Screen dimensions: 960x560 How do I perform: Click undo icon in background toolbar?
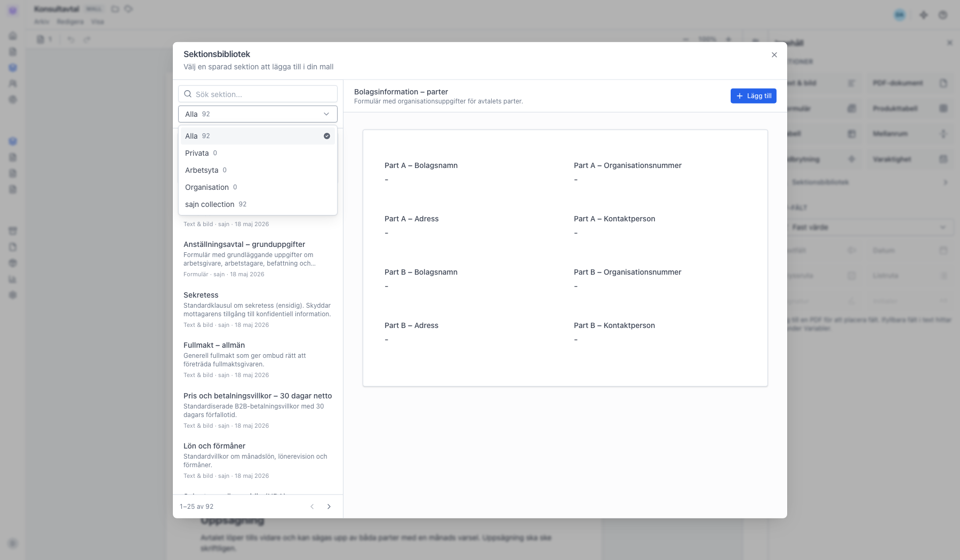(70, 39)
